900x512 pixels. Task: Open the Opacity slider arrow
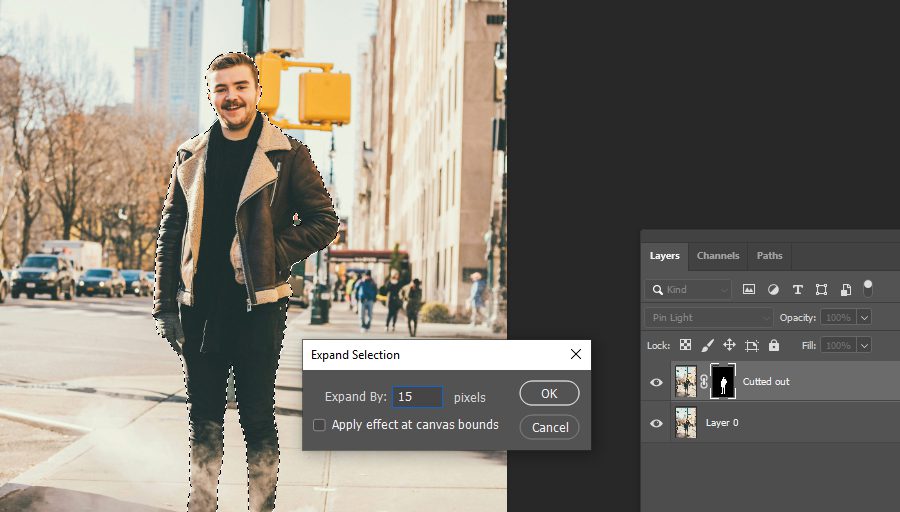tap(864, 317)
